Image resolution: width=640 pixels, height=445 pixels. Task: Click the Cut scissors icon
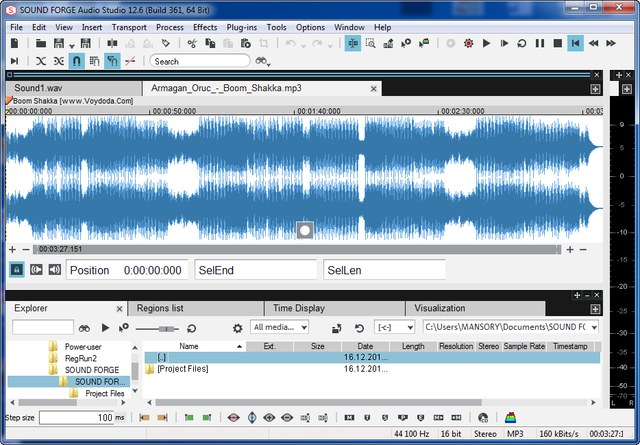pyautogui.click(x=192, y=44)
